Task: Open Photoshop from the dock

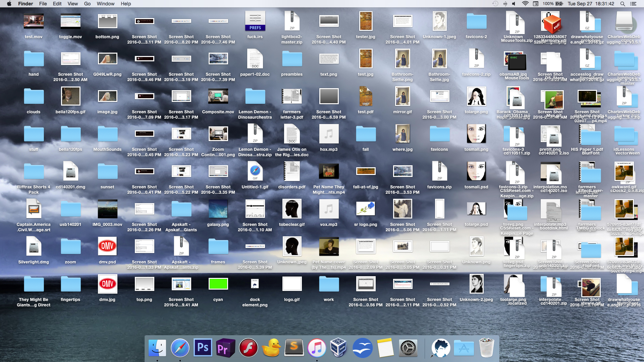Action: (203, 348)
